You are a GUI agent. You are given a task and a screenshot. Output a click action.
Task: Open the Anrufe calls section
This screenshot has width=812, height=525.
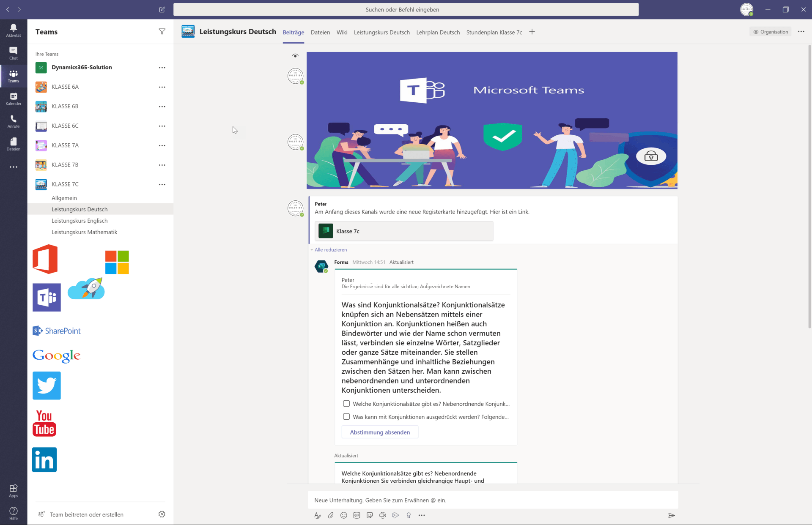[14, 121]
